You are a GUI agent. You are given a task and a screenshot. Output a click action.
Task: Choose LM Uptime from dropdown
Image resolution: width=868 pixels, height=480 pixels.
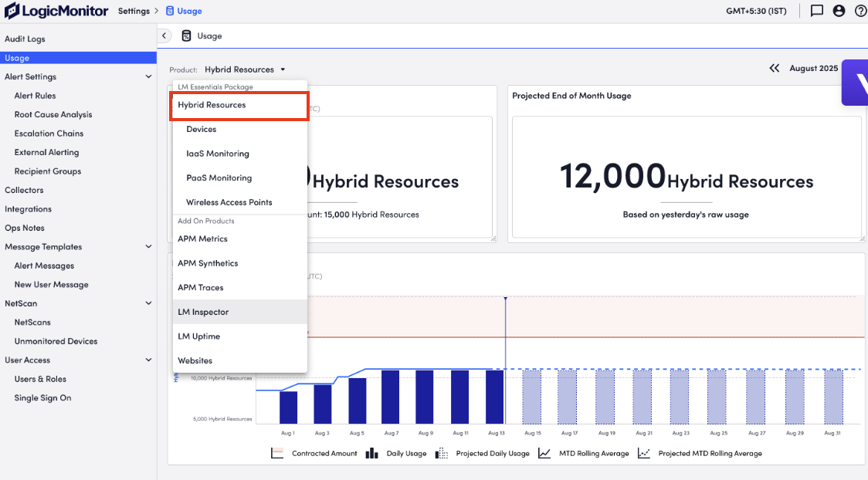pyautogui.click(x=239, y=336)
